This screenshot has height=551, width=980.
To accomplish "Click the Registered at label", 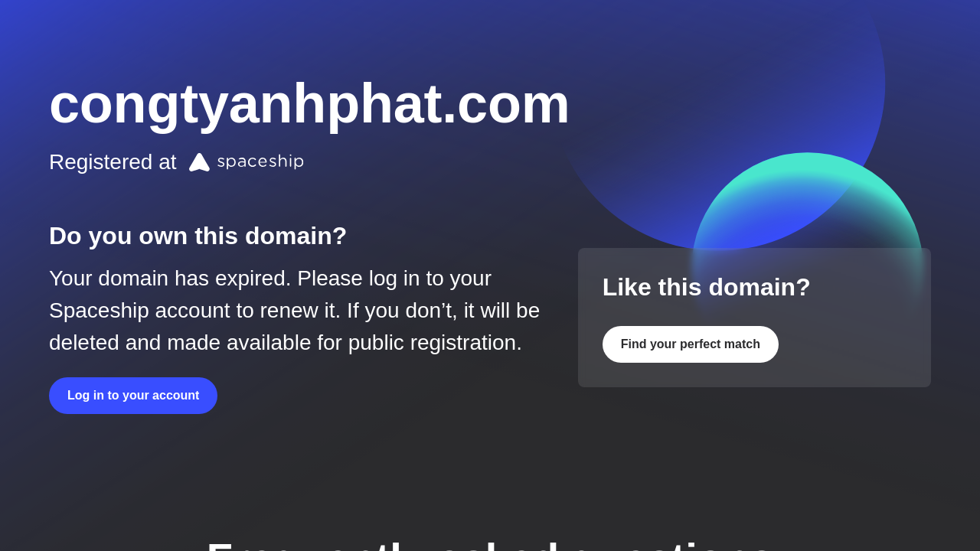I will click(x=113, y=162).
